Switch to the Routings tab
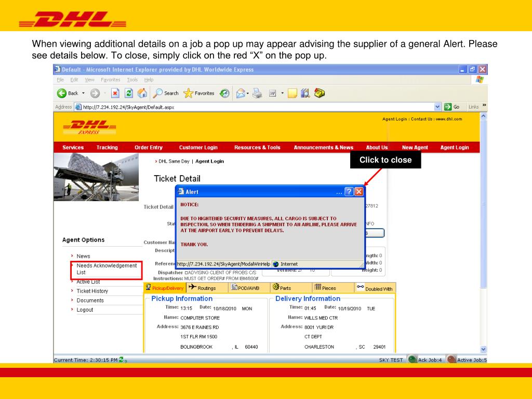532x399 pixels. tap(206, 287)
